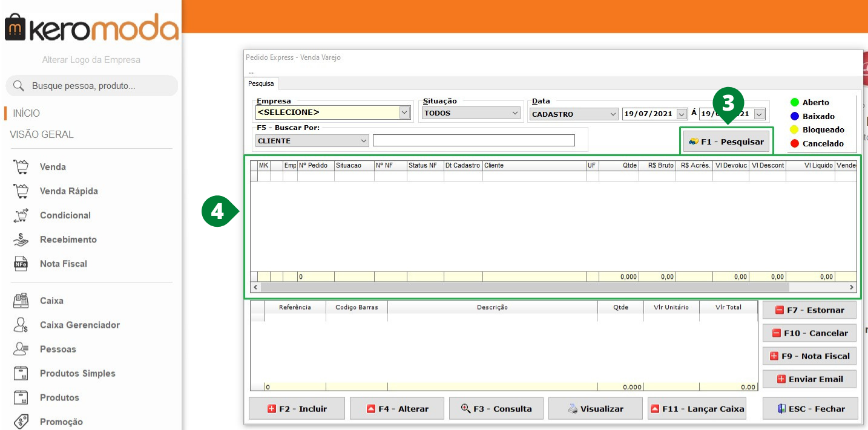This screenshot has height=430, width=868.
Task: Click the Referência column header
Action: pyautogui.click(x=295, y=307)
